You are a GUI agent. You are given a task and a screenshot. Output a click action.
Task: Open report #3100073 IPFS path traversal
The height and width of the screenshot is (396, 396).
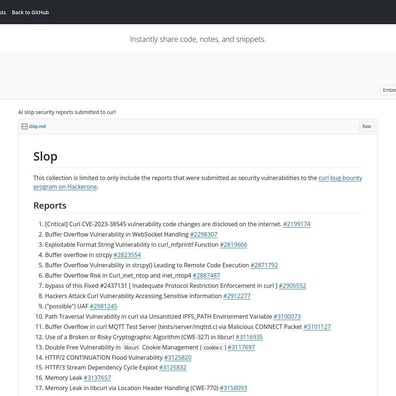point(287,316)
